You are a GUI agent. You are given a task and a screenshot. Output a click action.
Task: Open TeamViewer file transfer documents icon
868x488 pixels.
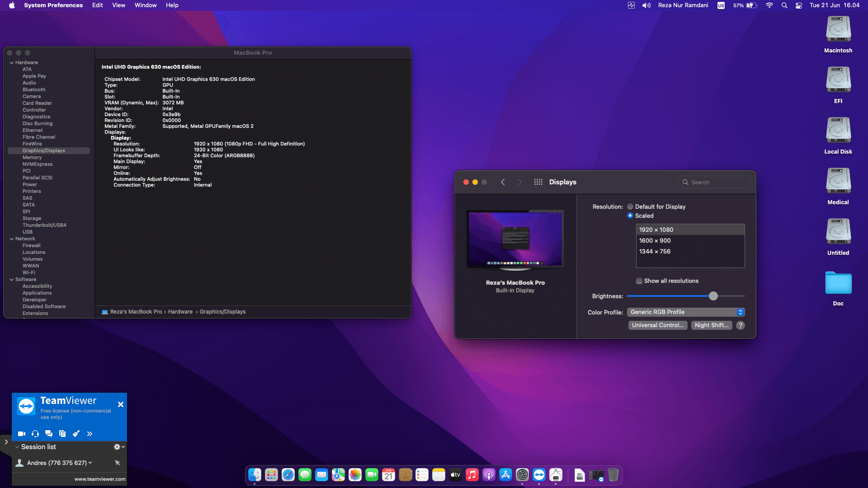(x=62, y=434)
